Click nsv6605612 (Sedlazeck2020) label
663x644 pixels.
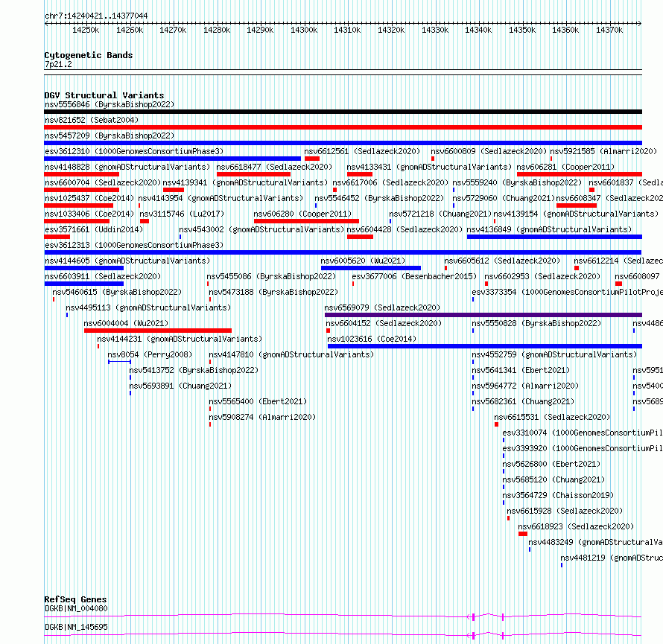click(502, 261)
